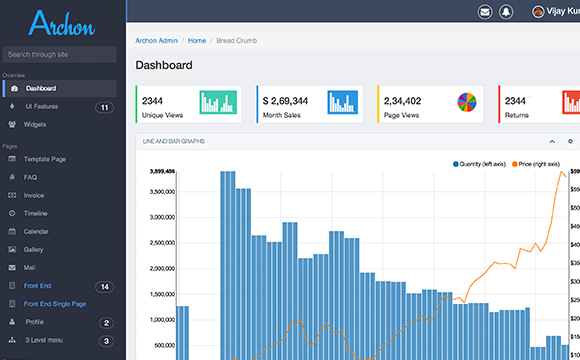Click the Calendar sidebar icon
This screenshot has width=580, height=360.
click(x=12, y=231)
